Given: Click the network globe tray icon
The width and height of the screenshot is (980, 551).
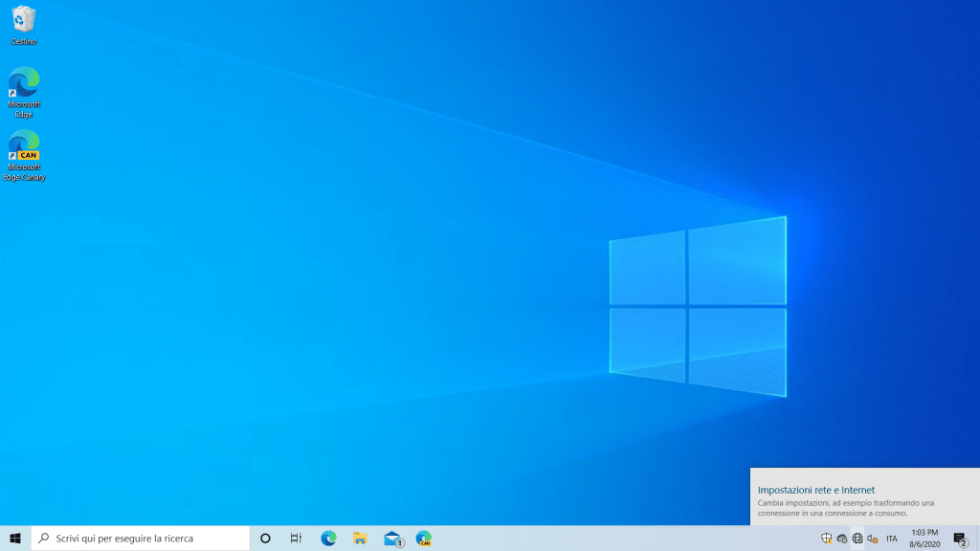Looking at the screenshot, I should tap(857, 539).
